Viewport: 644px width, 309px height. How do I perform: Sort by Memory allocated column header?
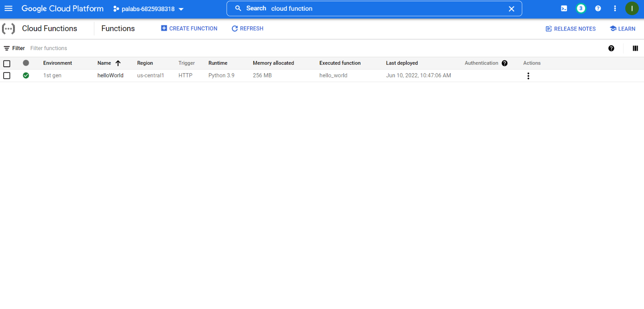point(273,63)
